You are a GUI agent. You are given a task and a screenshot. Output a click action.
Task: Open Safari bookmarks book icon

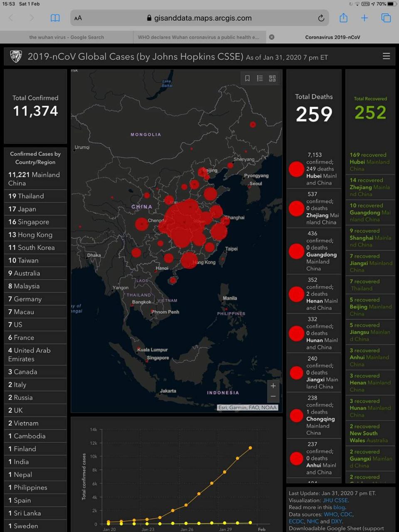[55, 18]
